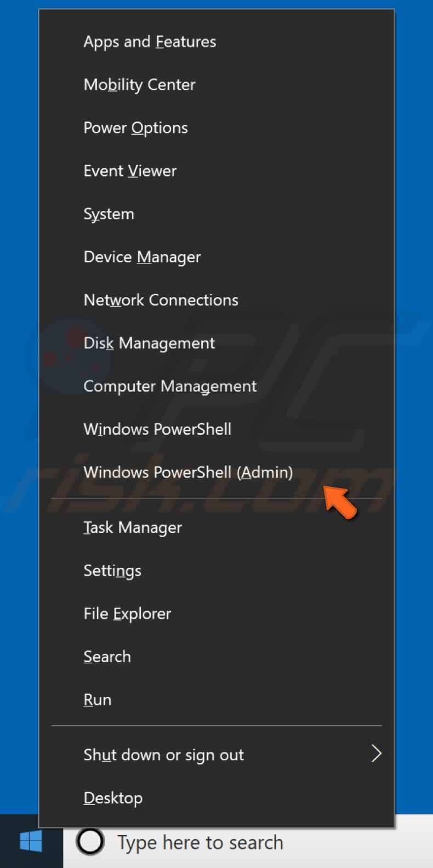The image size is (433, 868).
Task: Open Event Viewer
Action: point(130,170)
